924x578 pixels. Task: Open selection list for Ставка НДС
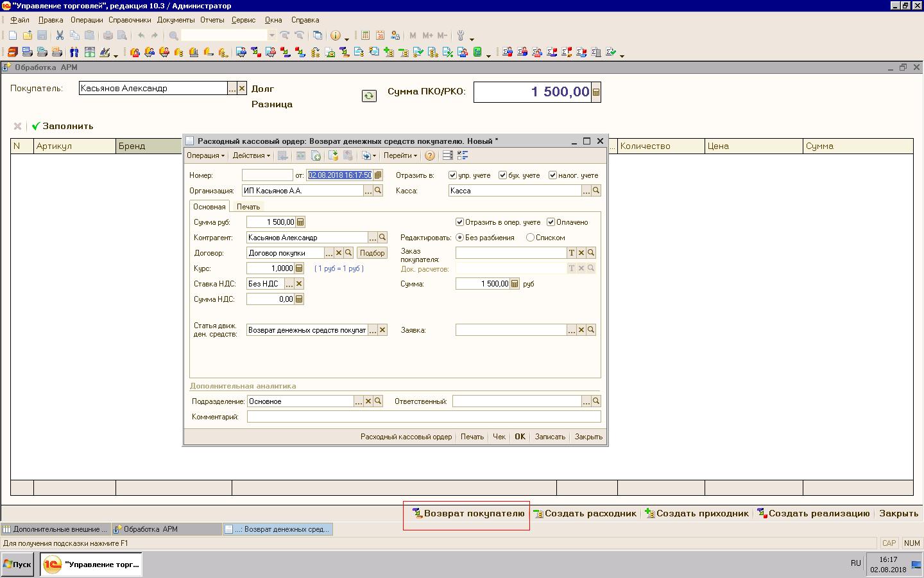[289, 284]
